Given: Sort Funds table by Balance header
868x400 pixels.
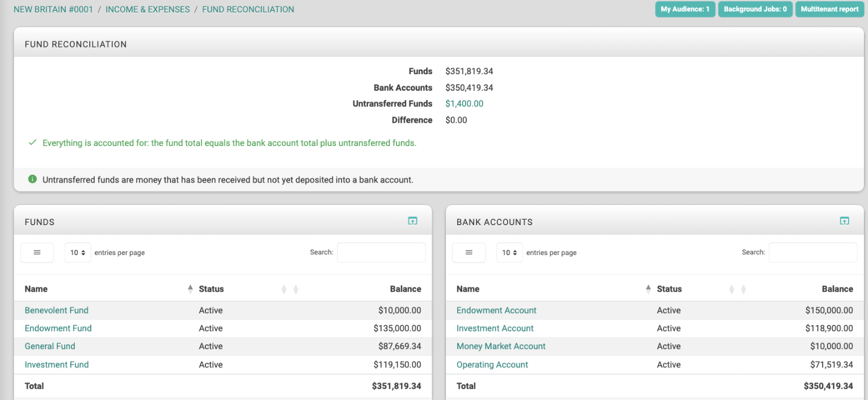Looking at the screenshot, I should [406, 289].
